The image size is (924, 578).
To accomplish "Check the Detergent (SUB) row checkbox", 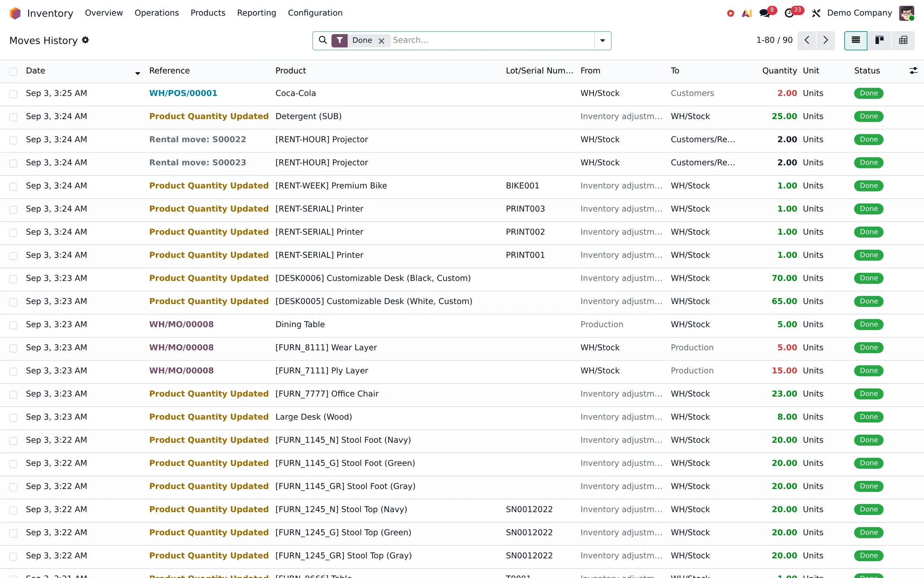I will (x=13, y=117).
